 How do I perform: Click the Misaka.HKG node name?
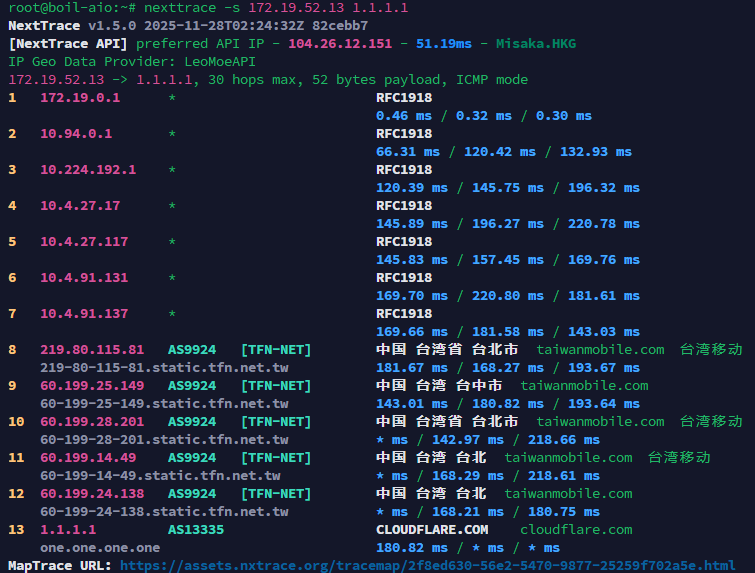tap(536, 44)
